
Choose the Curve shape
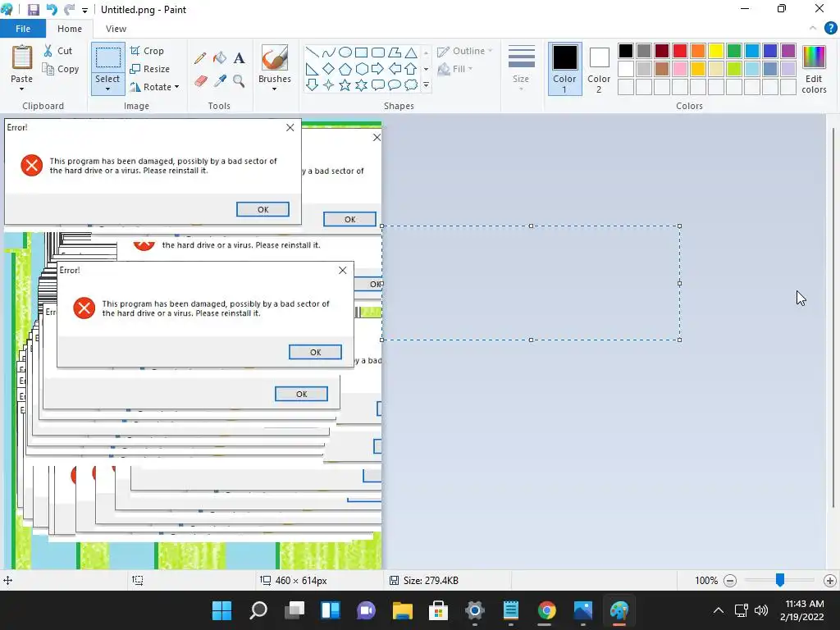[x=328, y=52]
